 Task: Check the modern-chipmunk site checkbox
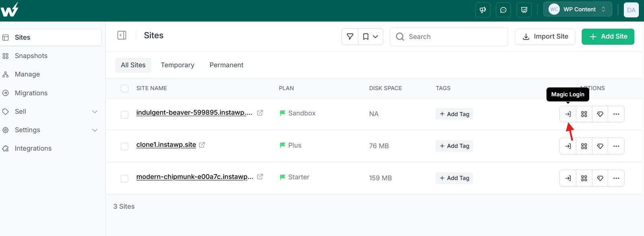point(125,179)
